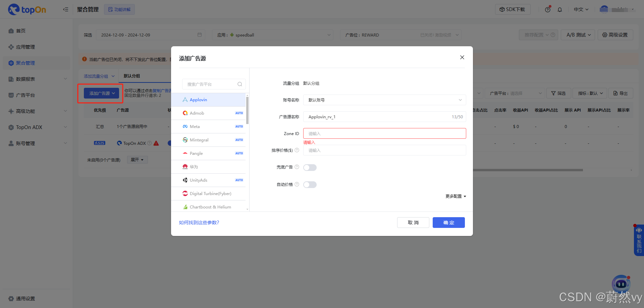
Task: Click the search icon in ad platform search
Action: [240, 84]
